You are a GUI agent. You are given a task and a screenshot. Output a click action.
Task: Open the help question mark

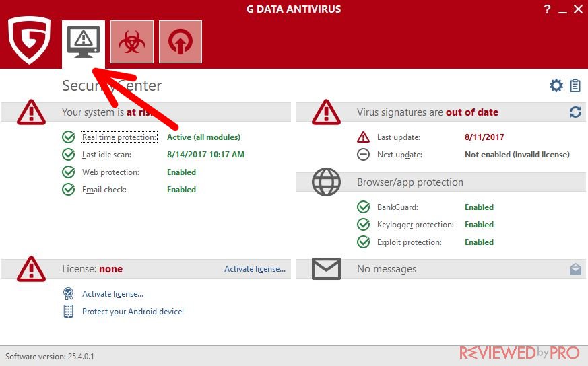(x=547, y=9)
